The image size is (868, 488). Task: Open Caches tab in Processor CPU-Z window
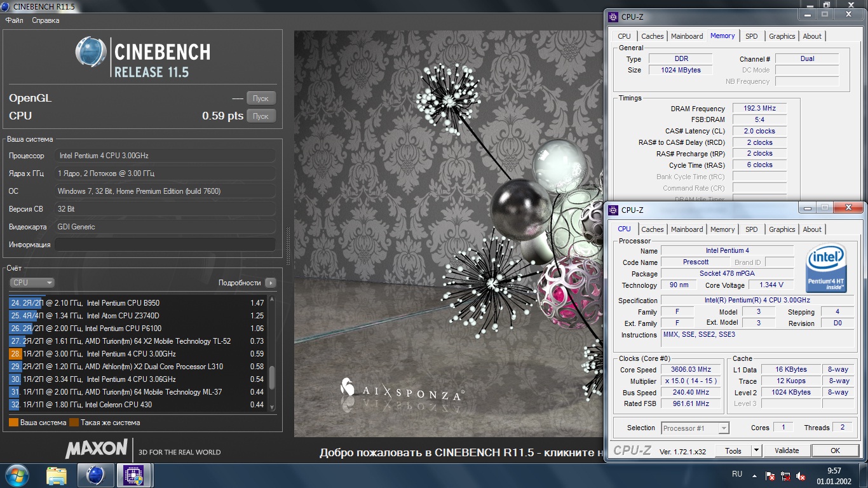652,229
